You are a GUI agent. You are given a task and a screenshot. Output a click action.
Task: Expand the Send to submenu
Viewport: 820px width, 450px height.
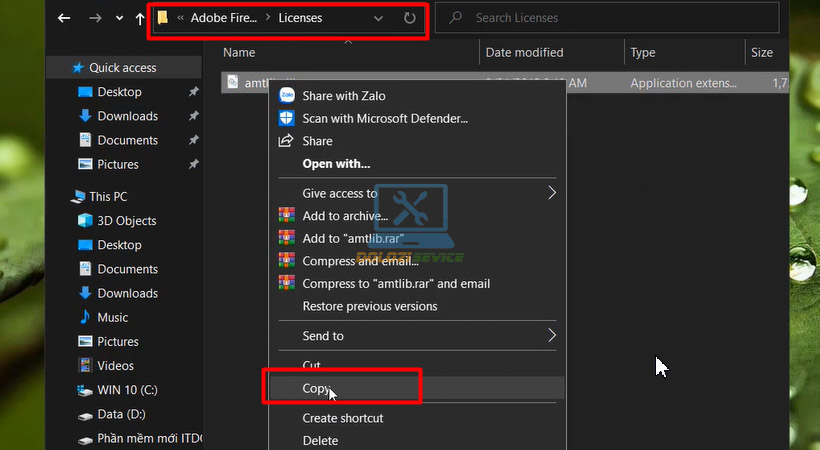click(x=552, y=336)
